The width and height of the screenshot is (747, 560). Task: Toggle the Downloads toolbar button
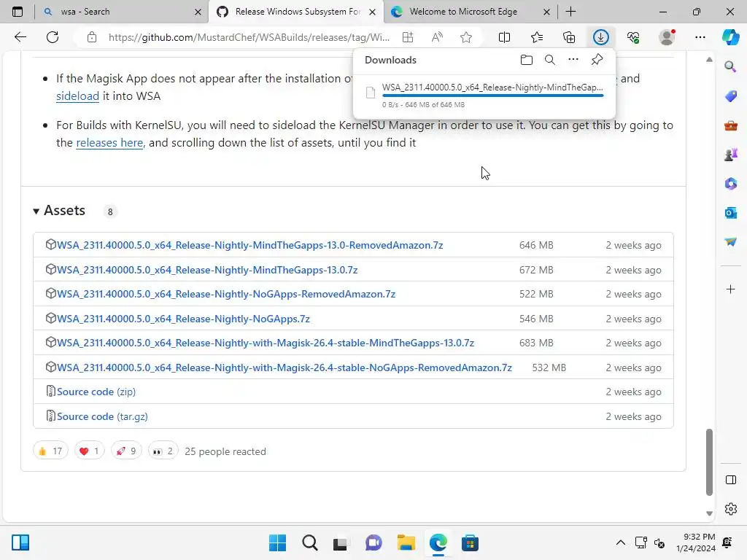tap(601, 37)
